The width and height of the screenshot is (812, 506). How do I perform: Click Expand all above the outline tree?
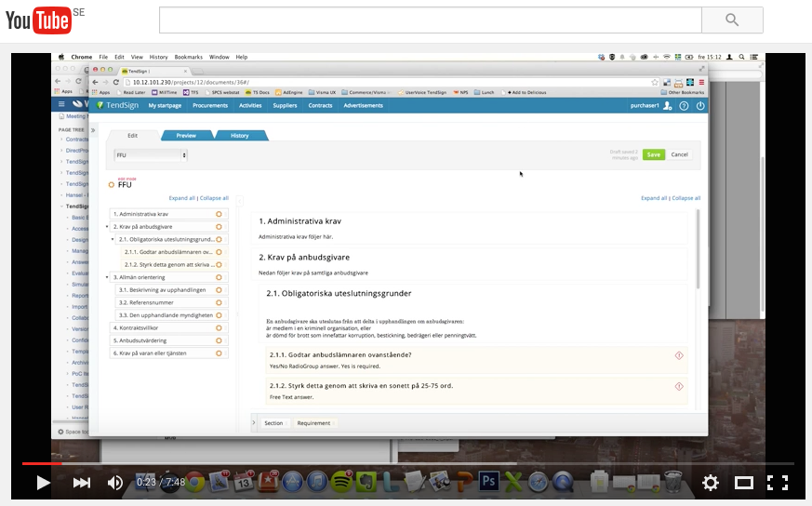181,198
